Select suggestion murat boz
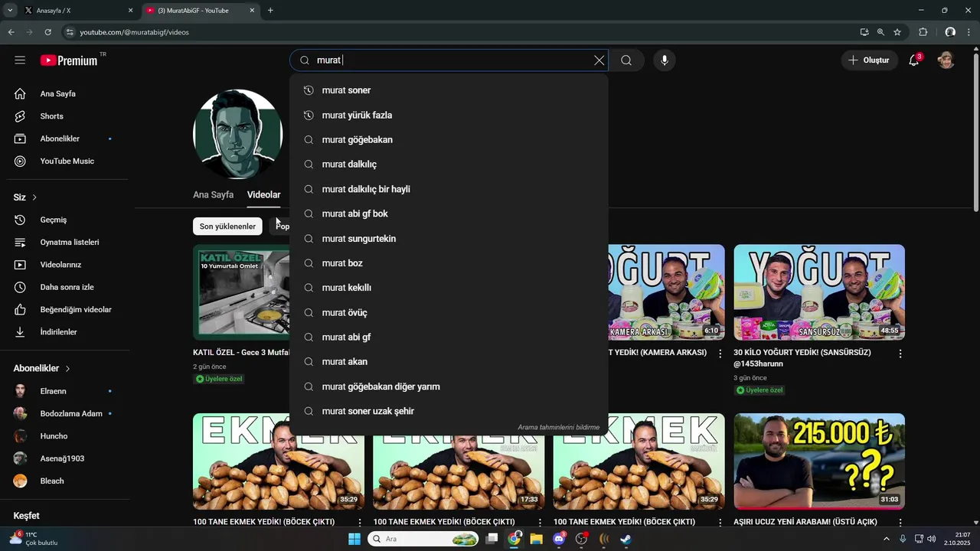The image size is (980, 551). (449, 263)
